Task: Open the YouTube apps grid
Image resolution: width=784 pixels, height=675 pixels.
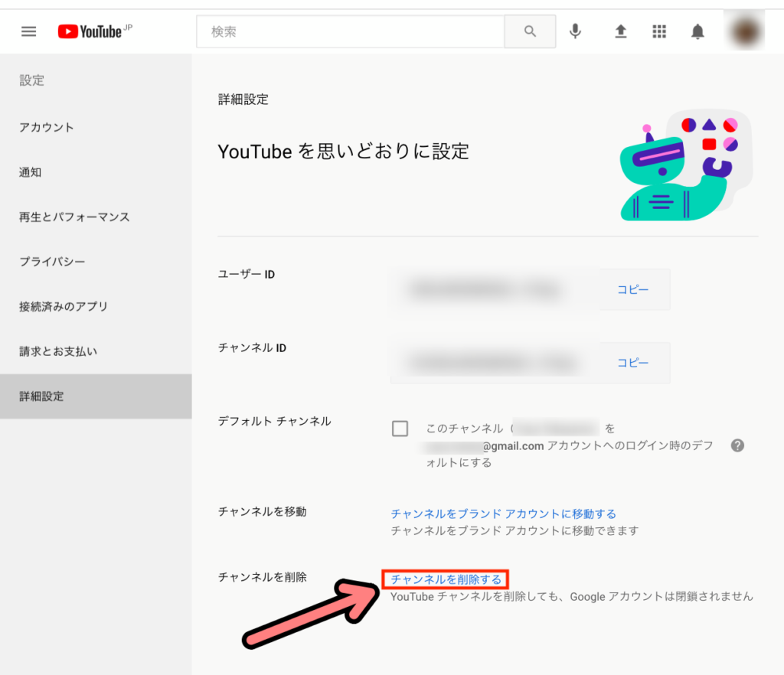Action: (x=659, y=31)
